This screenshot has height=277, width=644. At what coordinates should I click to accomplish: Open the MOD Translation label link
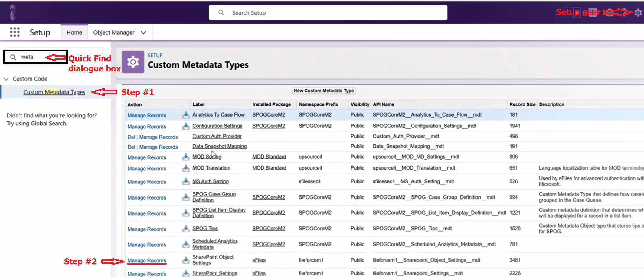pos(211,168)
